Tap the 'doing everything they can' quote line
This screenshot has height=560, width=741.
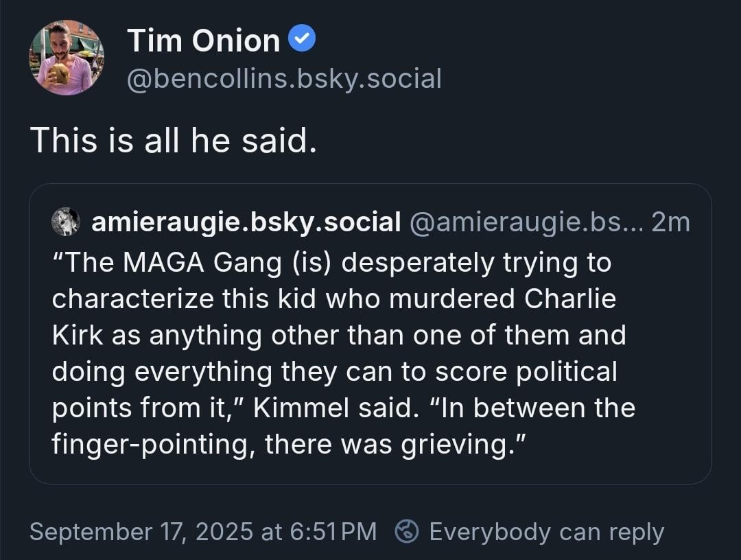335,372
